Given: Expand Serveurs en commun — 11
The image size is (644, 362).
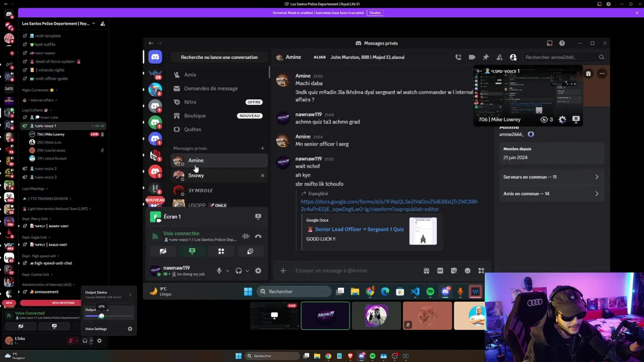Looking at the screenshot, I should coord(551,177).
